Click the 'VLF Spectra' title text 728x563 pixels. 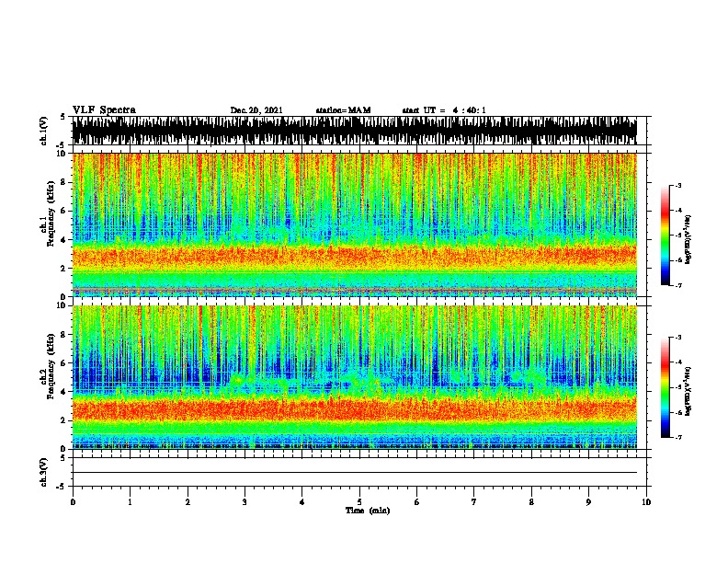(x=104, y=110)
